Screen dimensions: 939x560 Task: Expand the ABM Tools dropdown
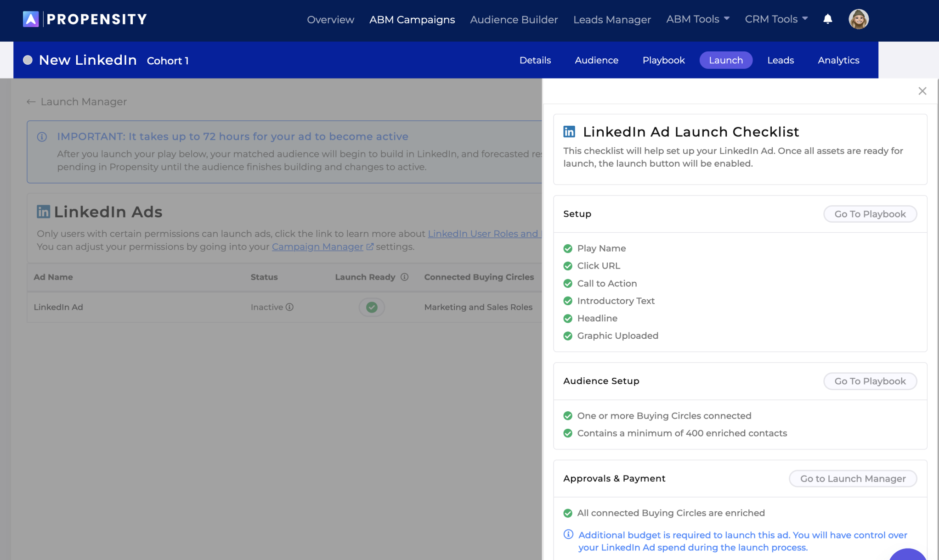698,19
